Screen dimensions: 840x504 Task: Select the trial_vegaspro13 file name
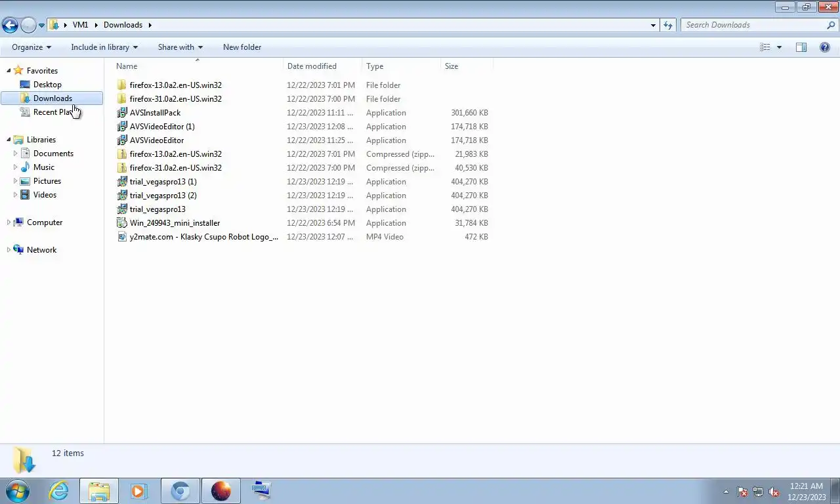(157, 209)
